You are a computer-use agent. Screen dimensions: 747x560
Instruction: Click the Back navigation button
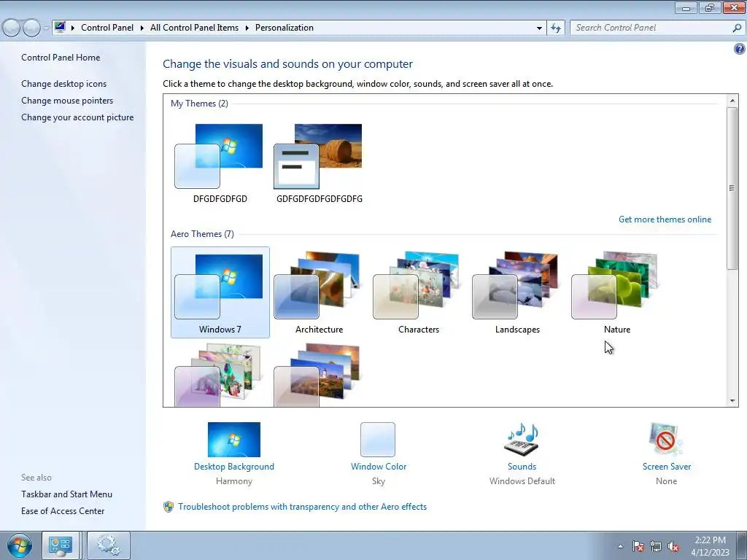click(11, 28)
